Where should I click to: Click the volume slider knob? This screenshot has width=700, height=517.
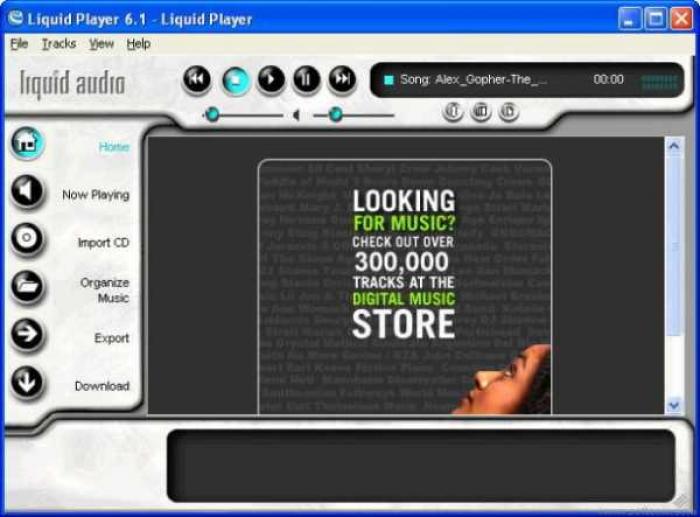(336, 115)
